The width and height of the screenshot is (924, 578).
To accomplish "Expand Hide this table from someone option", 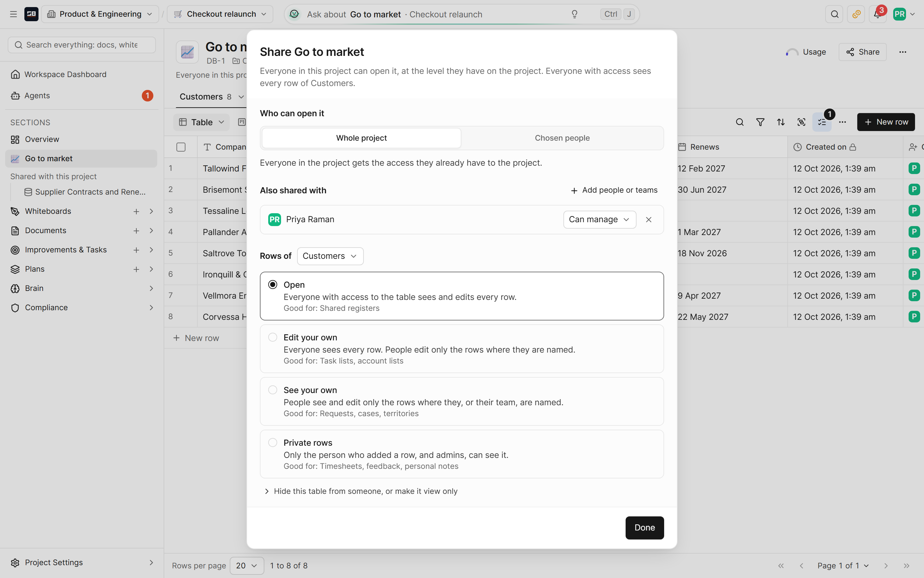I will (x=361, y=491).
